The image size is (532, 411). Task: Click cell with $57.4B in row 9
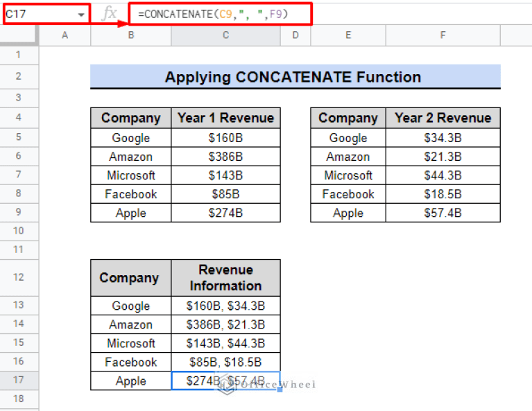(443, 213)
